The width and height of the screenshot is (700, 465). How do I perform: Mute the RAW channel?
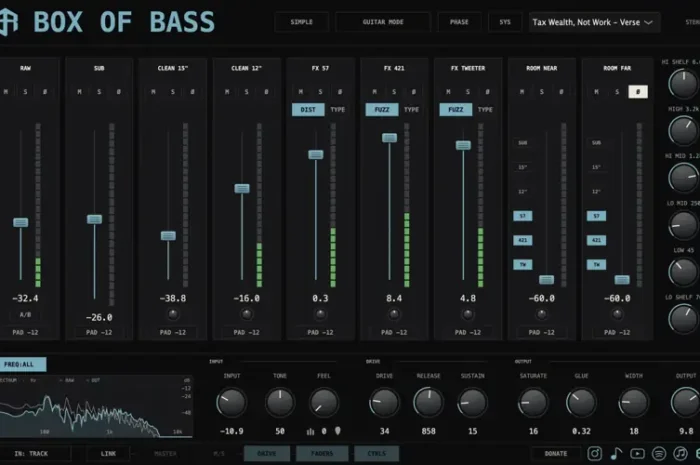6,92
